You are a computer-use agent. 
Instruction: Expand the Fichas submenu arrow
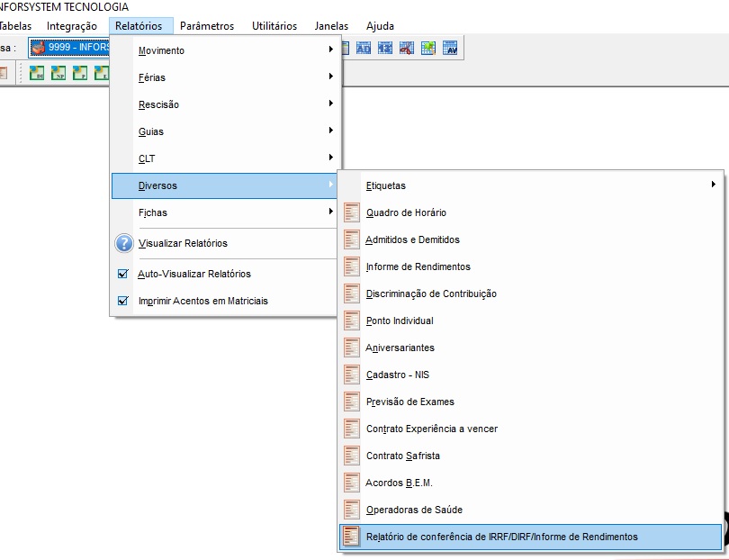330,212
